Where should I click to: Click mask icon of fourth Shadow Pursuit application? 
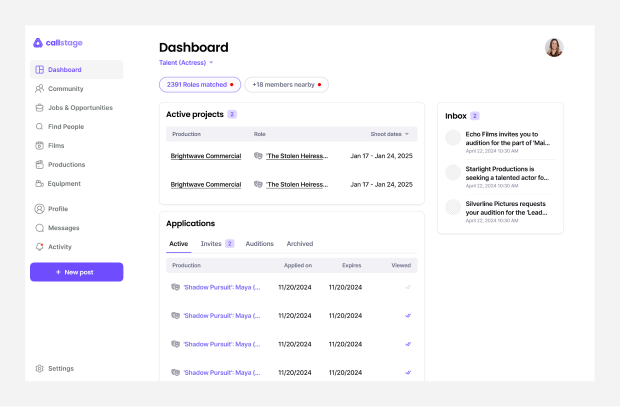click(176, 373)
